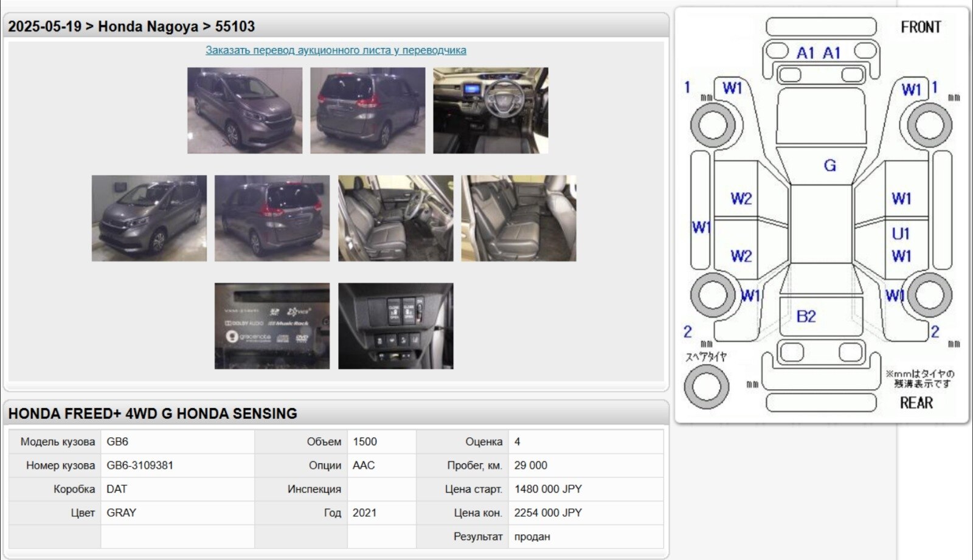Click the spare tire circle in the diagram

[x=706, y=387]
